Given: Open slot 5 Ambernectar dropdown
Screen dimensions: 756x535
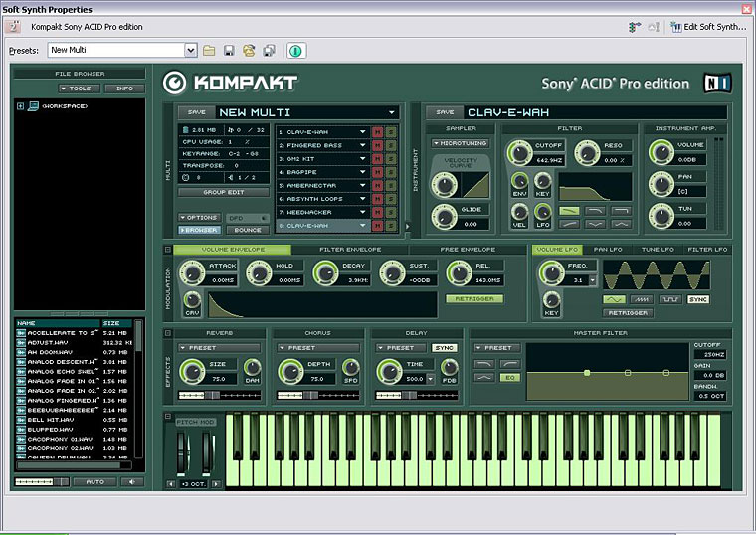Looking at the screenshot, I should [x=363, y=186].
